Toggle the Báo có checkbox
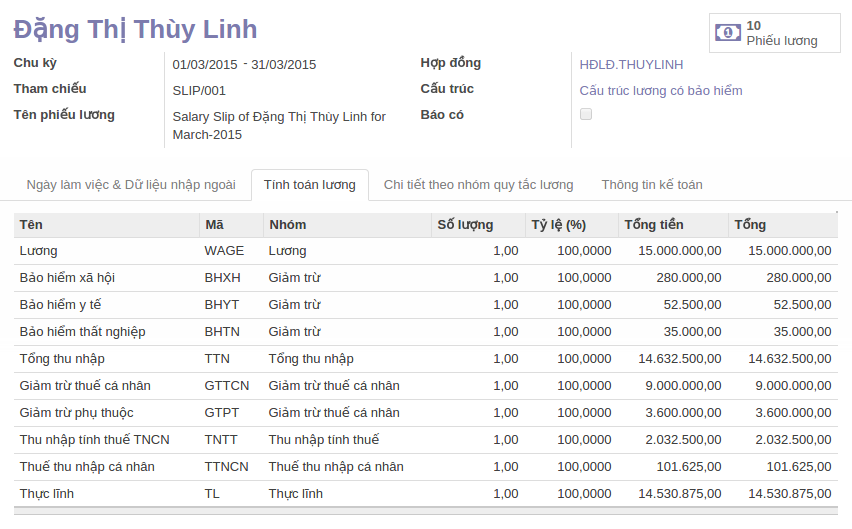This screenshot has width=852, height=529. [x=586, y=114]
